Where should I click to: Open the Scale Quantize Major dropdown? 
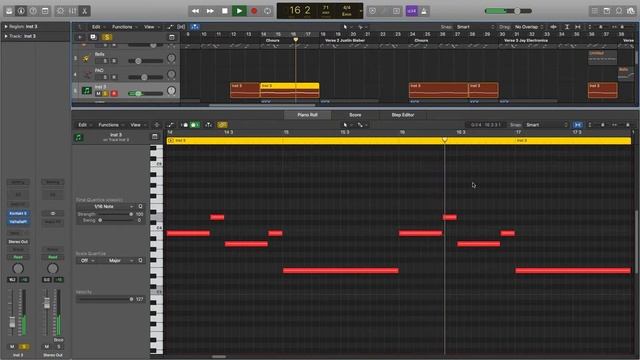pyautogui.click(x=117, y=260)
